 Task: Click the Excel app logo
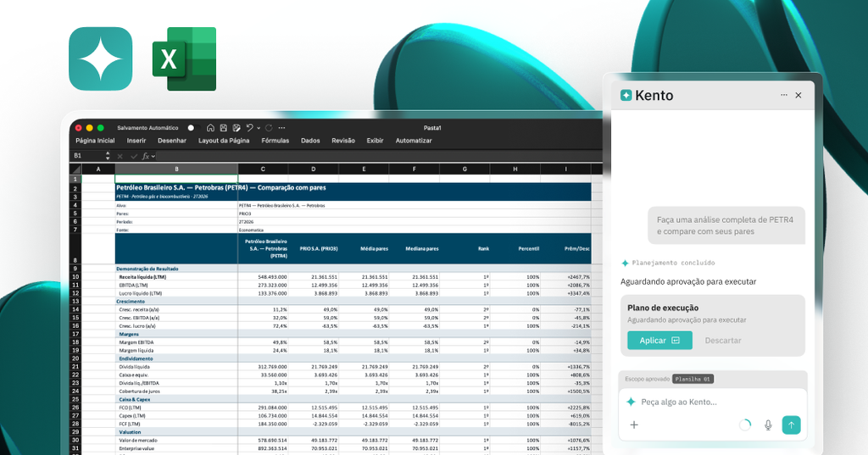(184, 58)
